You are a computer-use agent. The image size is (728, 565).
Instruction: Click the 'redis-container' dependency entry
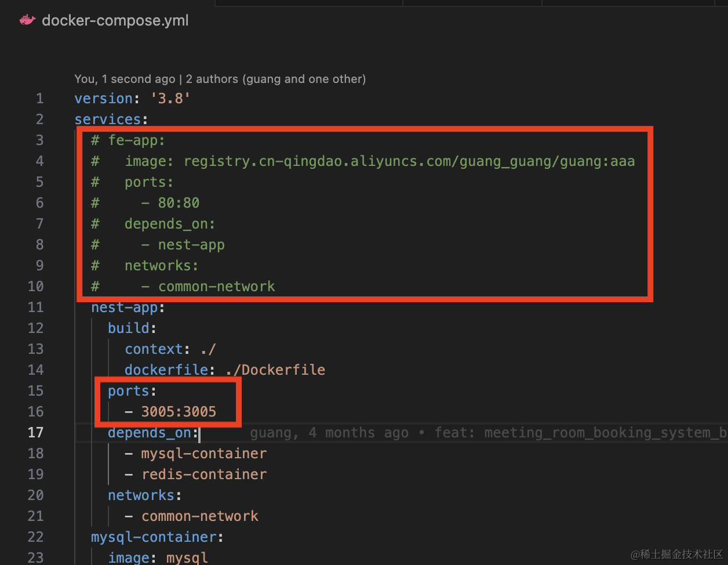(x=204, y=475)
